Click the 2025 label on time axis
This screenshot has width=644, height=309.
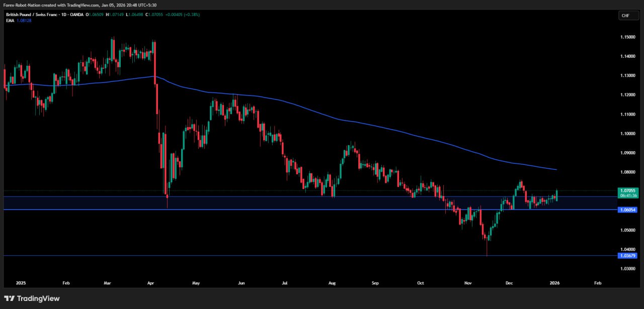(21, 283)
